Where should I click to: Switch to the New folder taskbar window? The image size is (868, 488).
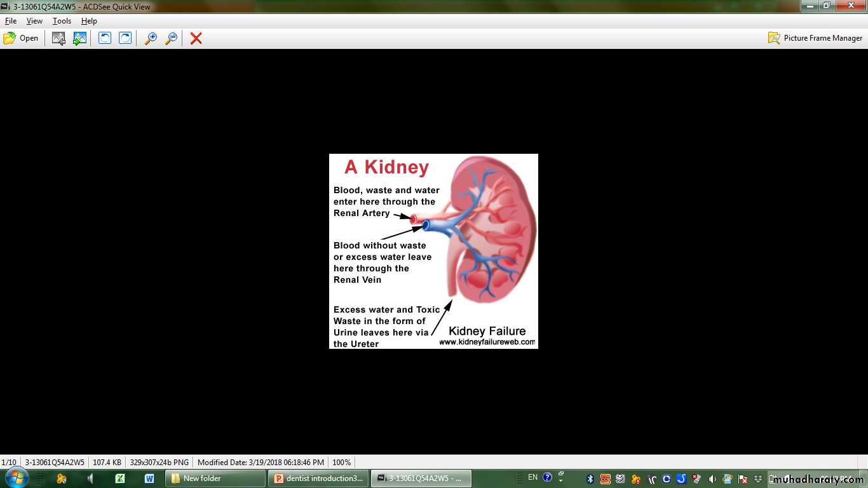tap(215, 478)
